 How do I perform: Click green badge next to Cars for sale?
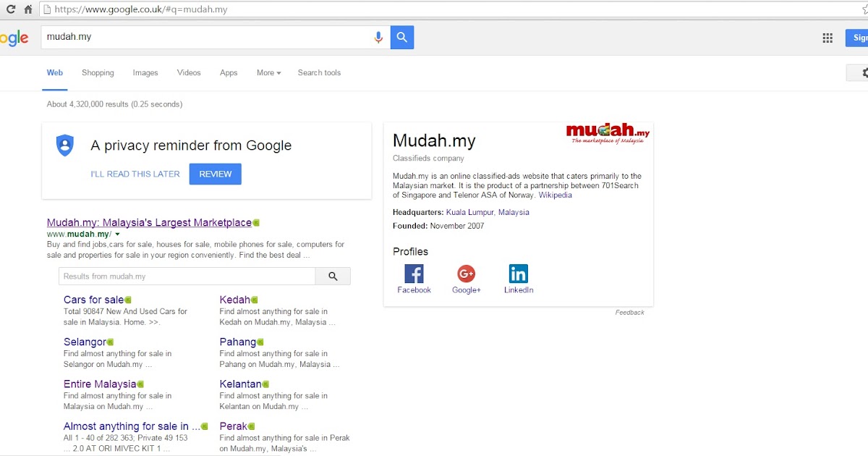pos(128,300)
